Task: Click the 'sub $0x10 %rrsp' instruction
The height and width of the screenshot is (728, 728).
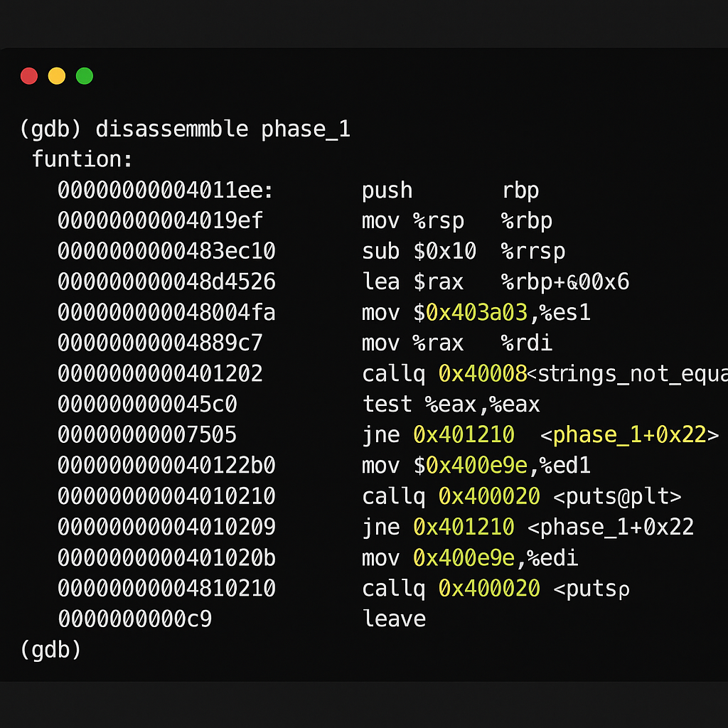Action: point(464,252)
